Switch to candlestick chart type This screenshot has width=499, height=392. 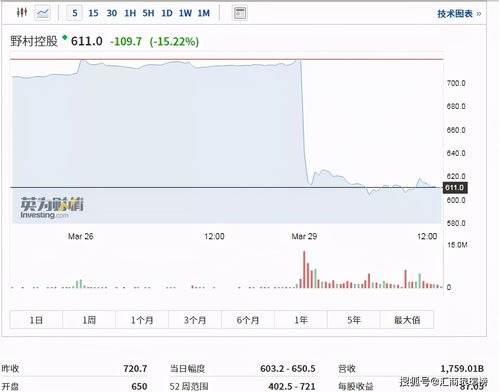22,13
